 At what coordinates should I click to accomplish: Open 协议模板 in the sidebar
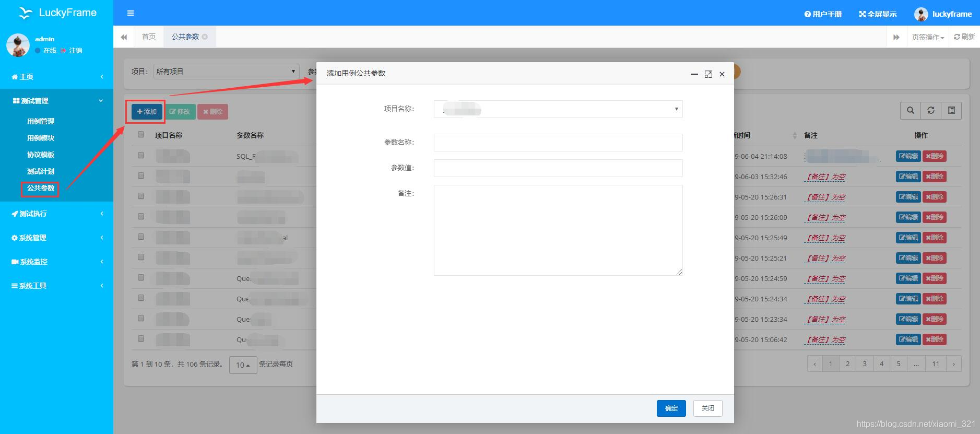tap(41, 155)
